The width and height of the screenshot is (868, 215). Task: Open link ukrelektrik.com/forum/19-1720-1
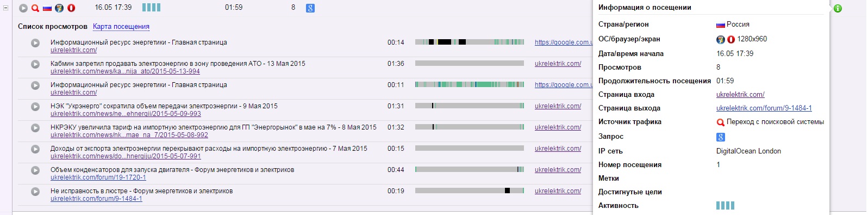(x=98, y=177)
